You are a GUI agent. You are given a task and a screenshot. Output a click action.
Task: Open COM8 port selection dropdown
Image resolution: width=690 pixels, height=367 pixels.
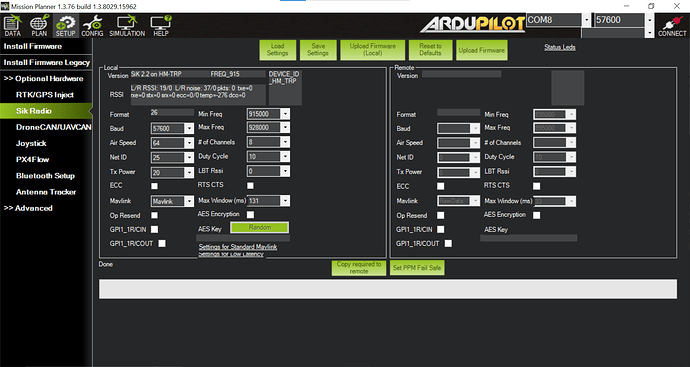coord(558,20)
